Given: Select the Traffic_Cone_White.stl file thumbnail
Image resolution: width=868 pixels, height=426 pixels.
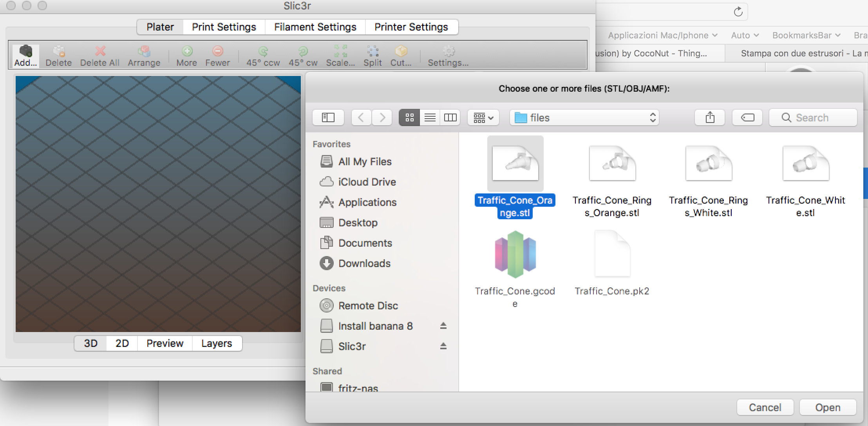Looking at the screenshot, I should pyautogui.click(x=806, y=164).
